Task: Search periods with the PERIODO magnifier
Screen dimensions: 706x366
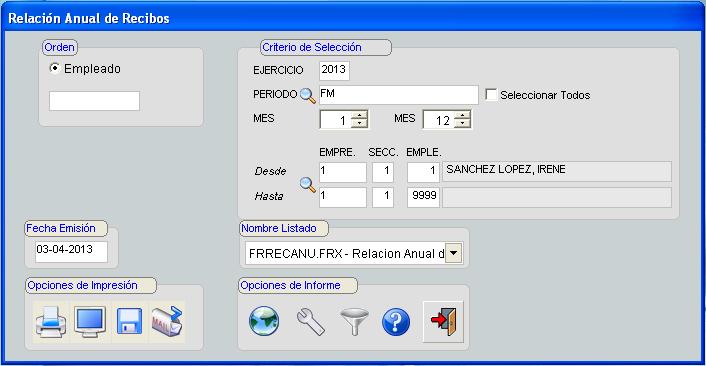Action: tap(308, 95)
